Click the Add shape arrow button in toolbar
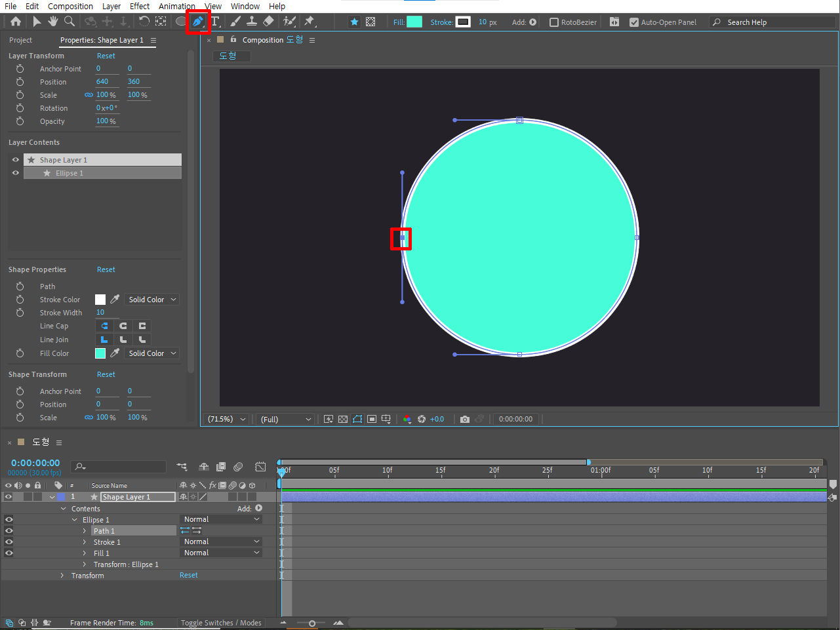 [x=533, y=22]
